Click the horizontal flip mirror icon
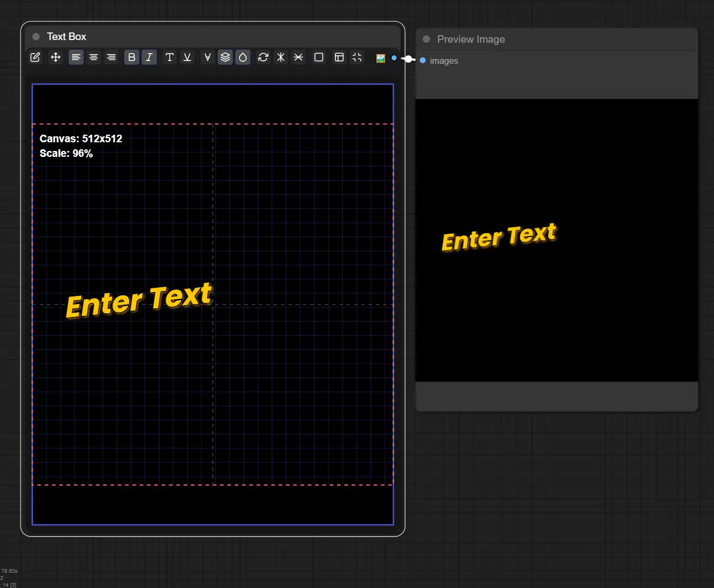714x588 pixels. point(281,57)
